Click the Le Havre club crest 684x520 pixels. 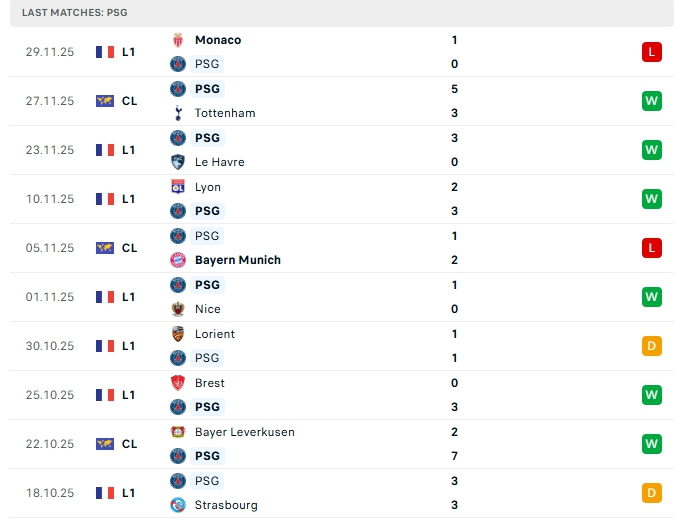[178, 162]
